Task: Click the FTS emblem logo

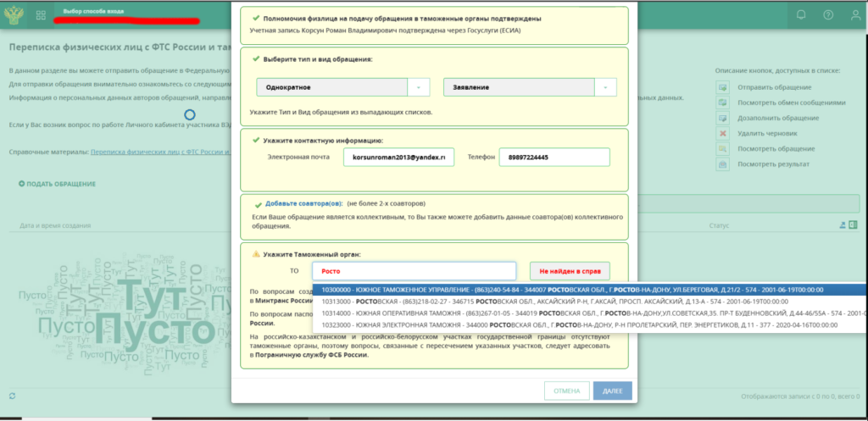Action: (14, 14)
